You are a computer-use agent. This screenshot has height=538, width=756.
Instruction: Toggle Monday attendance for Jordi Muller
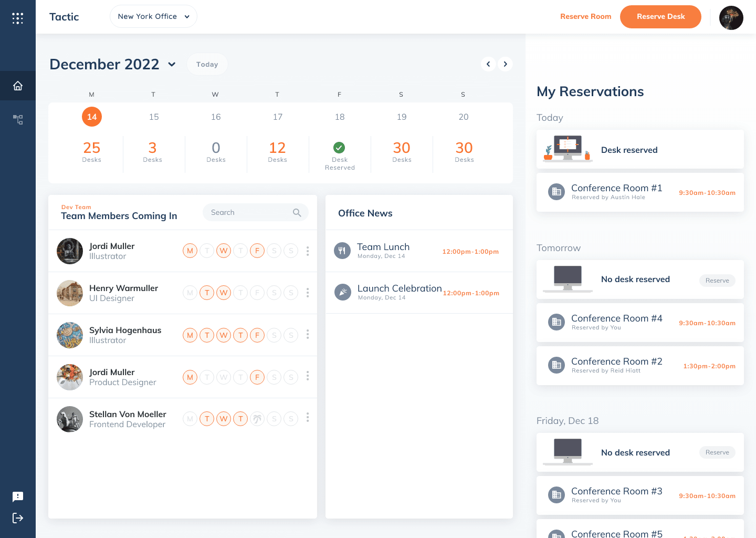coord(190,251)
